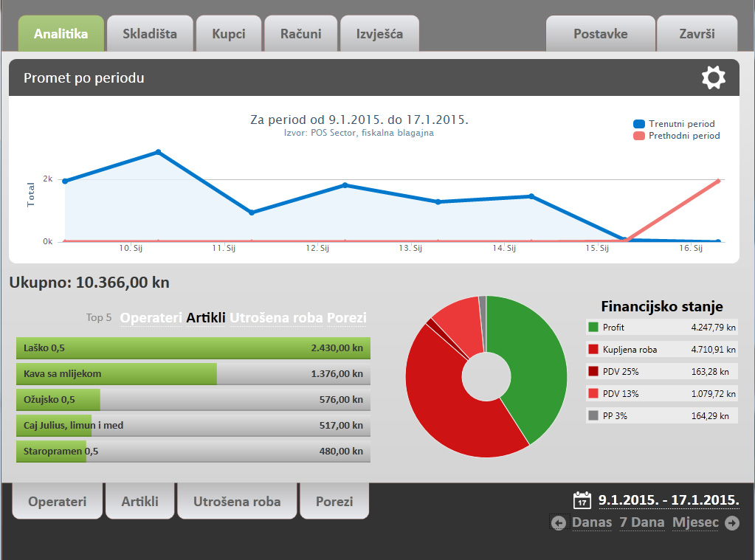Show Top 5 Utrošena roba list
The height and width of the screenshot is (560, 755).
(276, 318)
